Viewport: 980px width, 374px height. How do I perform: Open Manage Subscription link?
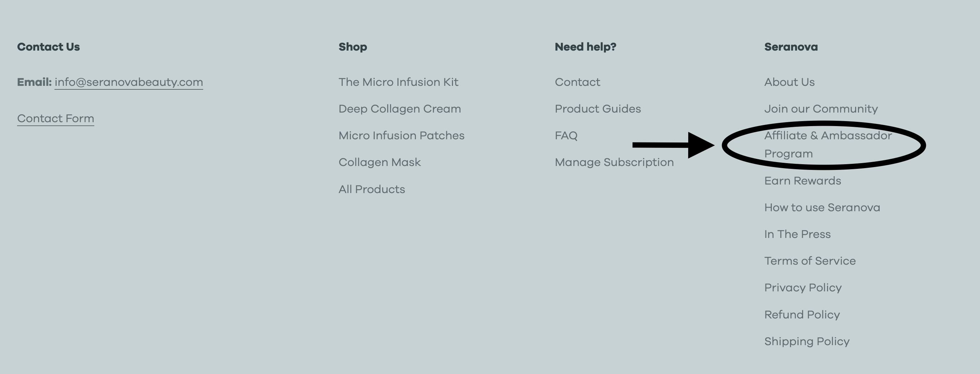point(614,162)
